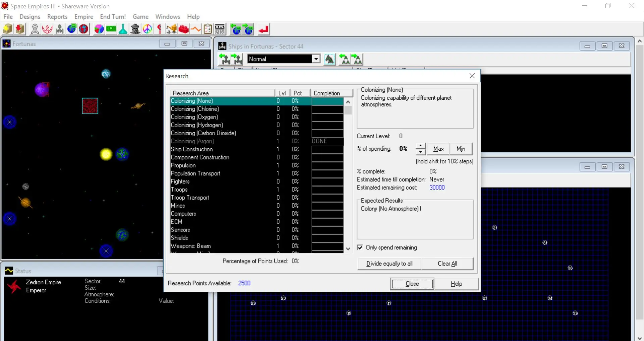Click next ship icon in Ships window
This screenshot has width=644, height=341.
click(x=237, y=59)
